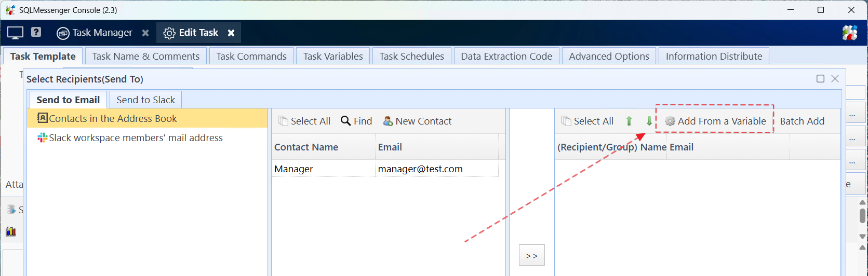Select Slack workspace members' mail address

[147, 137]
